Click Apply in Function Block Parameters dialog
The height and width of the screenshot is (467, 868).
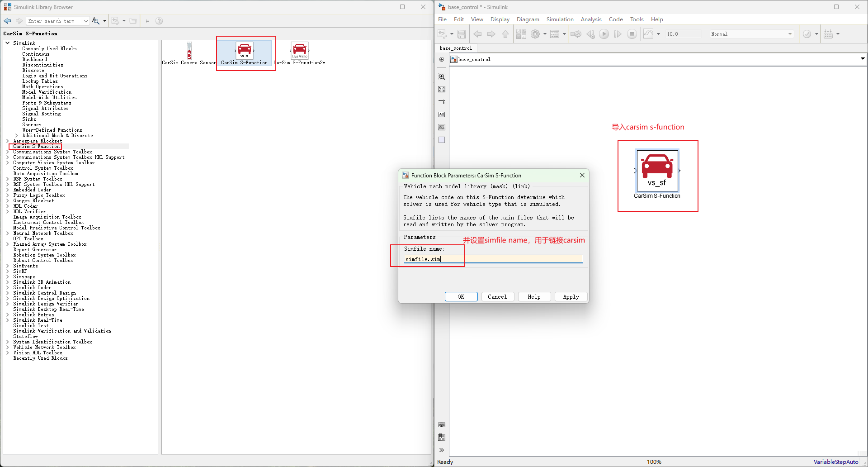pyautogui.click(x=571, y=297)
